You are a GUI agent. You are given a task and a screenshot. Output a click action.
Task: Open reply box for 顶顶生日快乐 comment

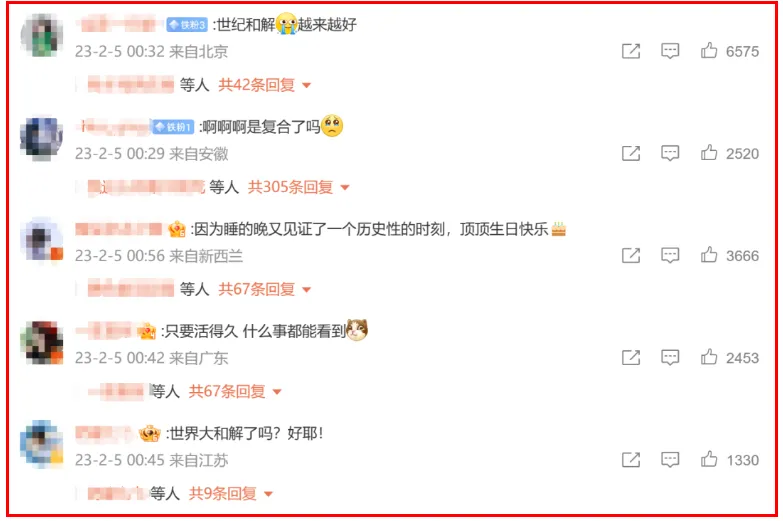[x=670, y=255]
